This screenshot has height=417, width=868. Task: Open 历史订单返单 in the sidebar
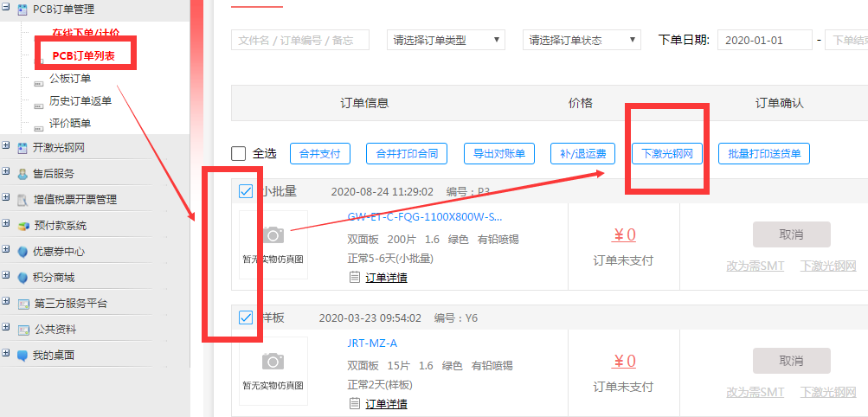tap(80, 101)
